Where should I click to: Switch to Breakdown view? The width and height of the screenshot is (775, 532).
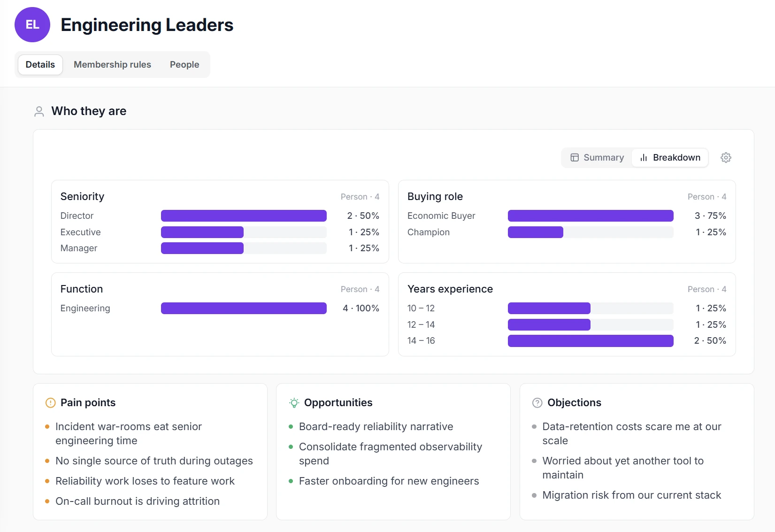click(x=670, y=158)
